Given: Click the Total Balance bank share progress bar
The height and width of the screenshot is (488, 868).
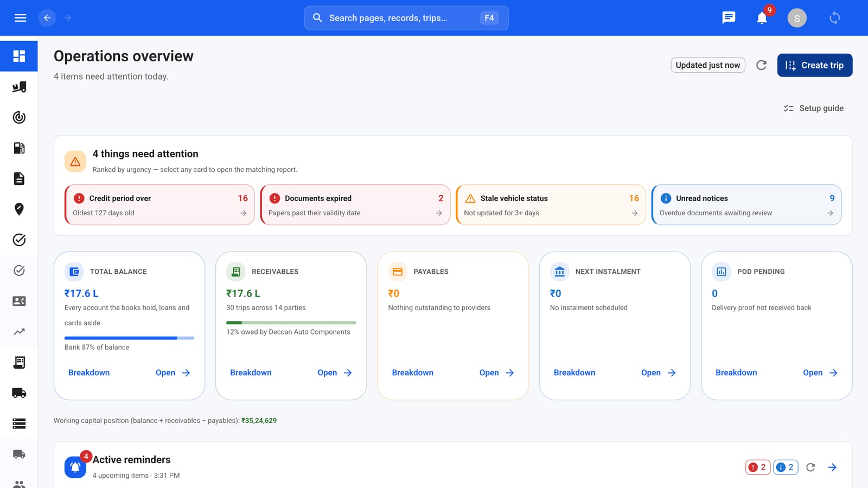Looking at the screenshot, I should coord(129,338).
